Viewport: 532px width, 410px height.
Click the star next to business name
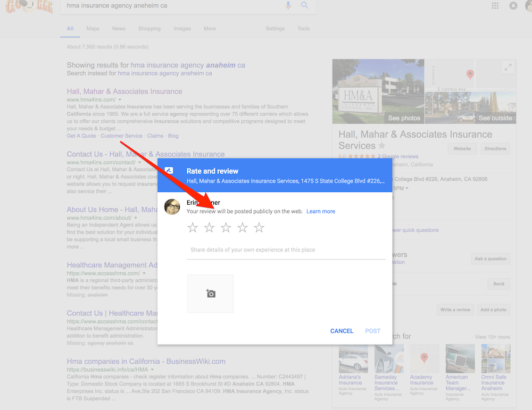pos(381,146)
